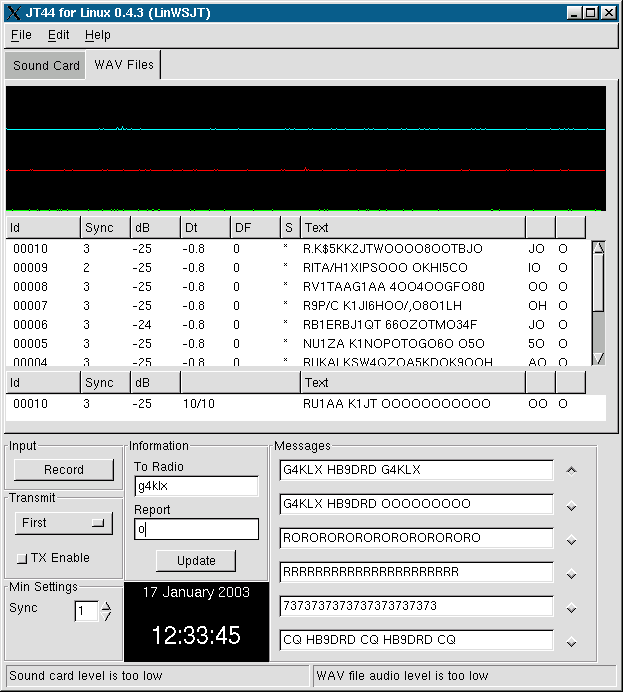This screenshot has height=692, width=623.
Task: Switch to the Sound Card tab
Action: [x=46, y=65]
